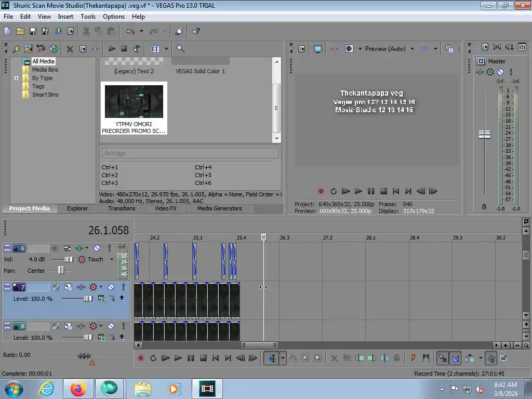Viewport: 532px width, 399px height.
Task: Click Insert Region icon in timeline toolbar
Action: click(426, 358)
